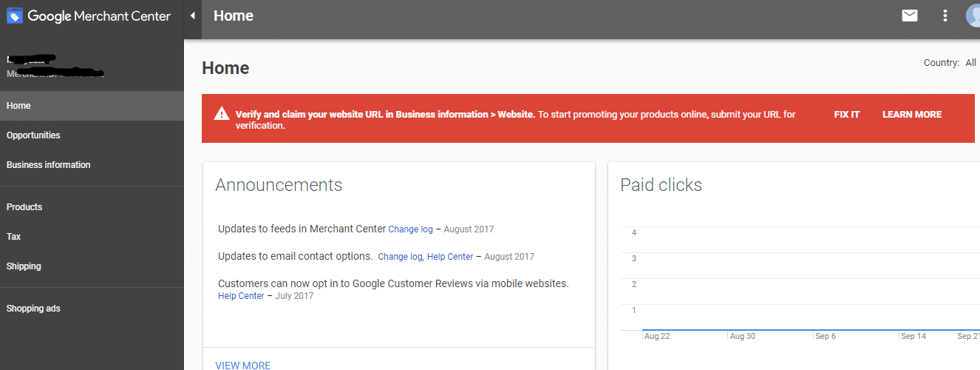Viewport: 980px width, 370px height.
Task: Open Help Center link for email contact options
Action: (x=450, y=257)
